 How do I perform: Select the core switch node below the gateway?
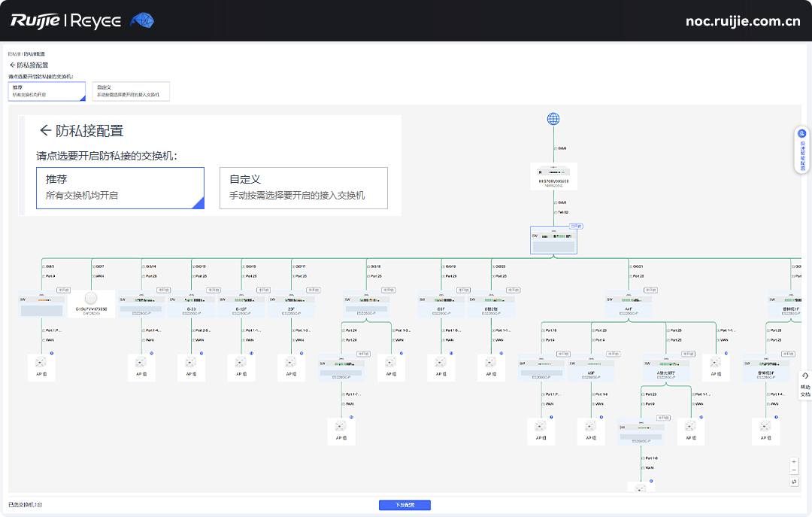click(x=554, y=239)
